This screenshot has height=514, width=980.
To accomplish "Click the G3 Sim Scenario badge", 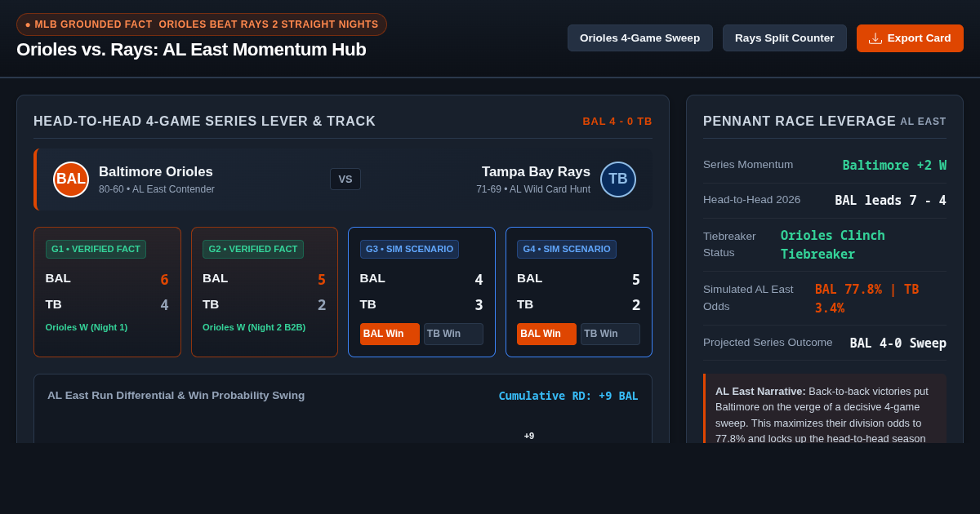I will [409, 249].
